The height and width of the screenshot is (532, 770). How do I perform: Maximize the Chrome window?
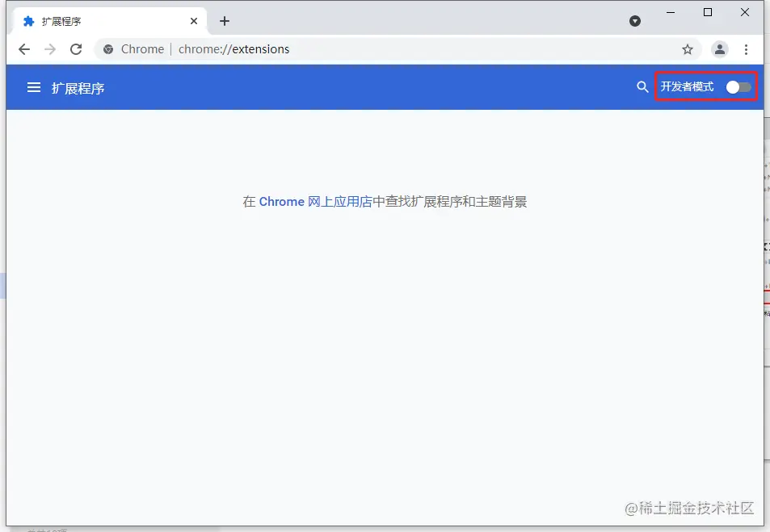[x=708, y=12]
